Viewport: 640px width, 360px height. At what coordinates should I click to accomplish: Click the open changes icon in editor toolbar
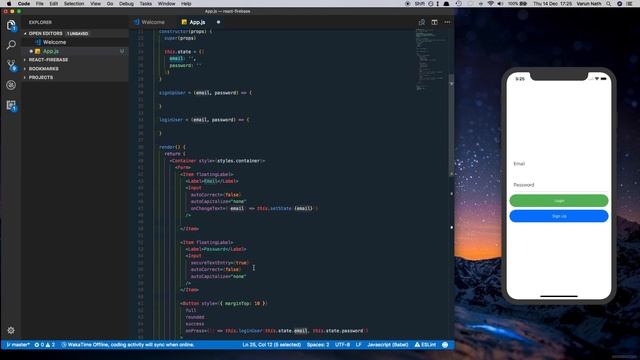click(422, 22)
